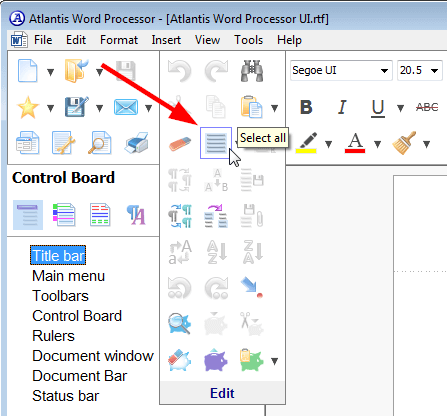The height and width of the screenshot is (416, 447).
Task: Click the teal paragraph rotation icon
Action: 180,216
